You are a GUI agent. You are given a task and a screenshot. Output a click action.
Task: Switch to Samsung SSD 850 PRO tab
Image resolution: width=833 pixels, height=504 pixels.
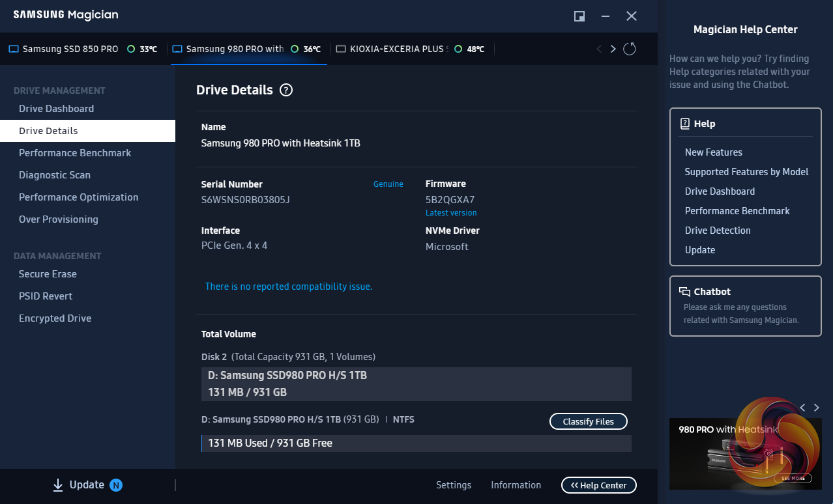(x=82, y=49)
